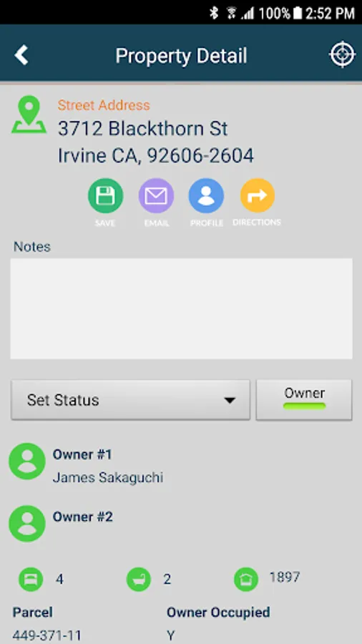Tap the Property Detail header title
The width and height of the screenshot is (362, 644).
181,56
